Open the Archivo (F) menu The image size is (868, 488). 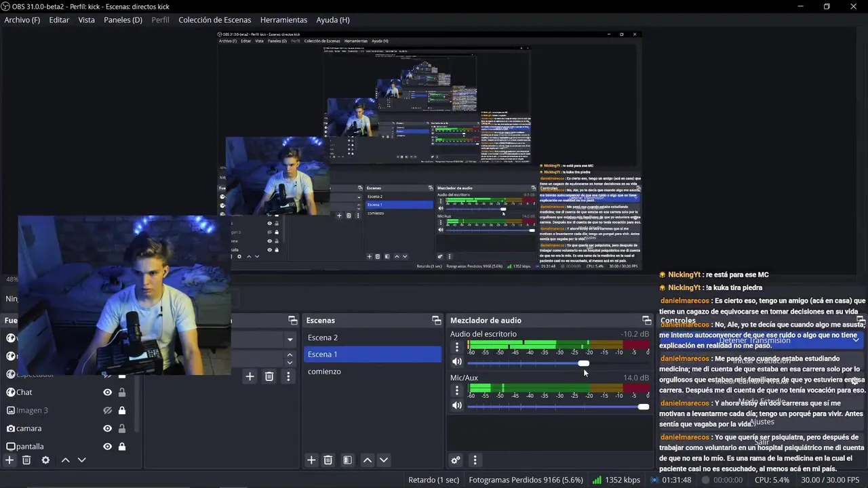click(22, 20)
